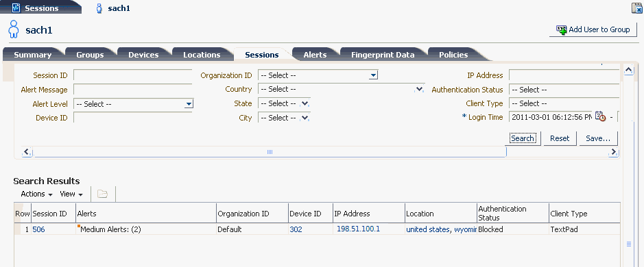Viewport: 644px width, 267px height.
Task: Click the Organization ID column header
Action: click(x=252, y=214)
